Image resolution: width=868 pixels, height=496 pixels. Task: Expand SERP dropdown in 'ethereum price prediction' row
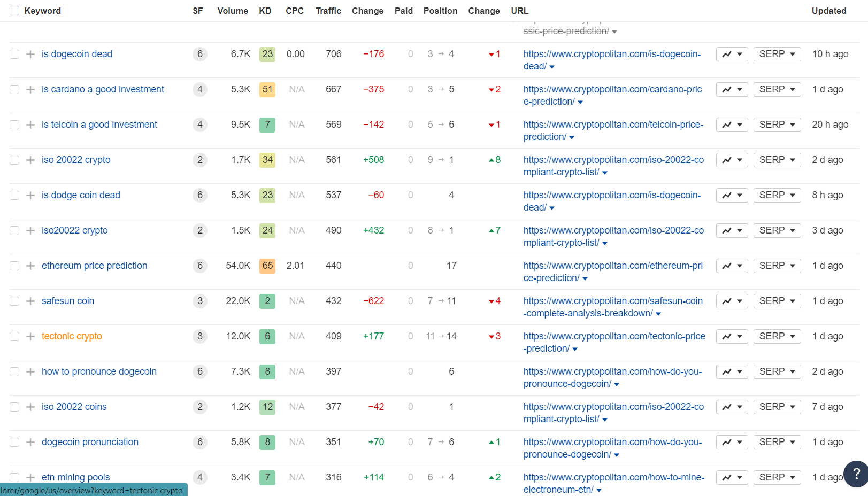point(777,266)
